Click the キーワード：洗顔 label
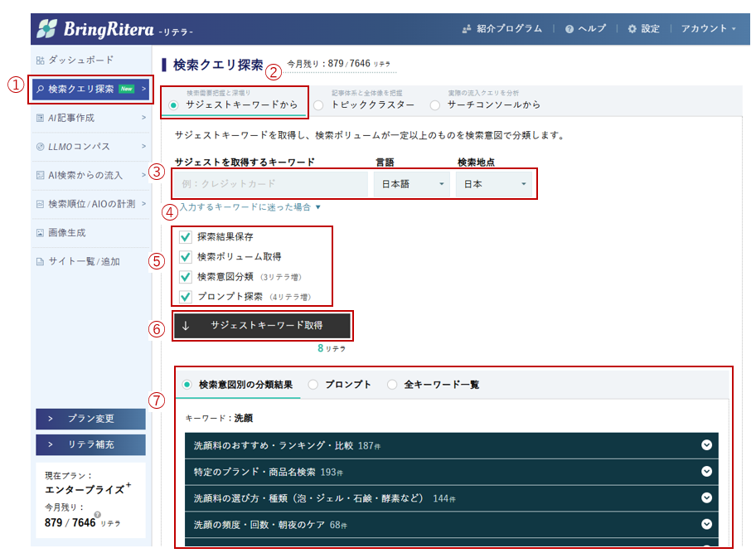The width and height of the screenshot is (756, 558). coord(219,418)
